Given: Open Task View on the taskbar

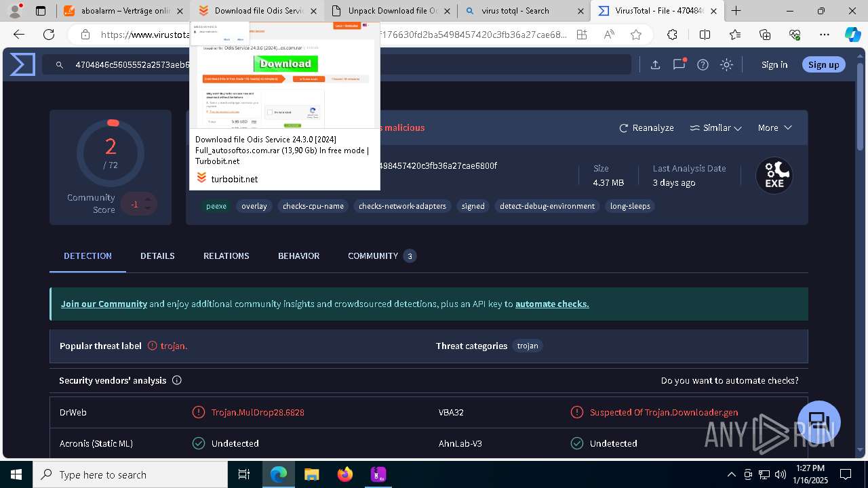Looking at the screenshot, I should click(245, 474).
